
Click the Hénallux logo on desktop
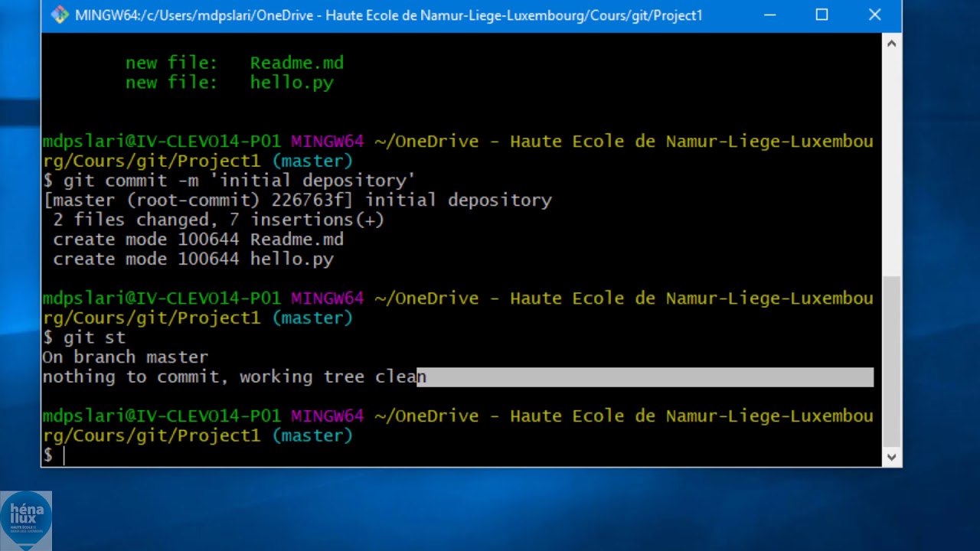pos(26,520)
